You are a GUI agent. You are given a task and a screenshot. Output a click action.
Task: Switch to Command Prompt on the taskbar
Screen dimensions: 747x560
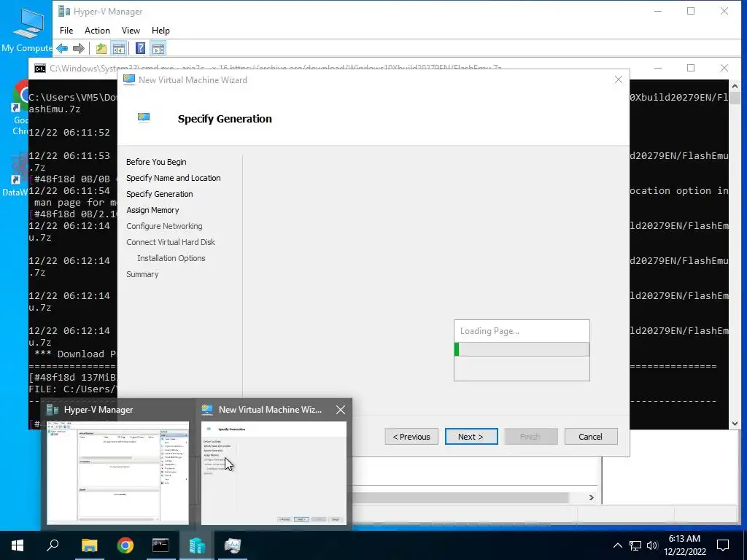[160, 545]
